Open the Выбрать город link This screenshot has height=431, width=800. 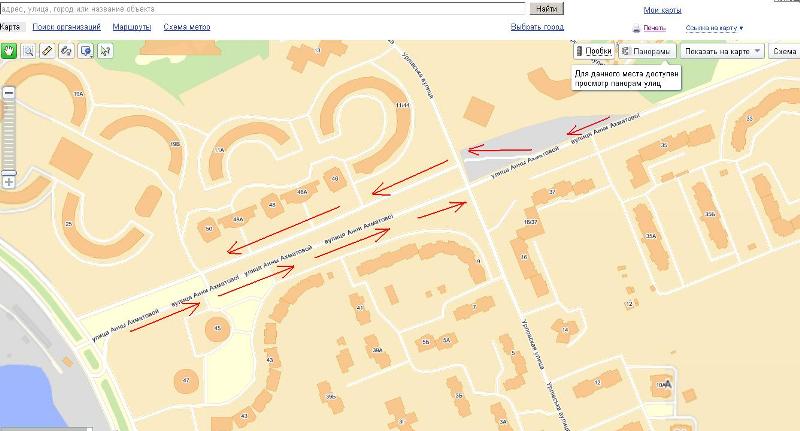[539, 27]
